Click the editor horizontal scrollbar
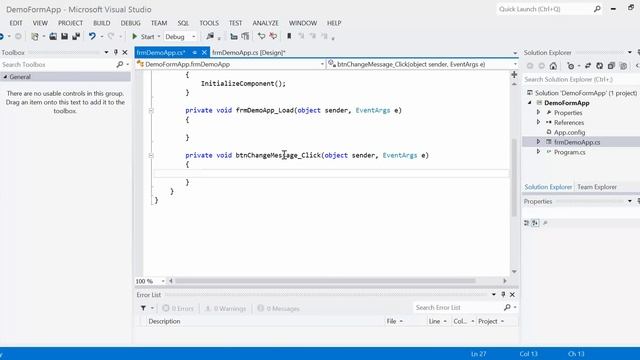Image resolution: width=640 pixels, height=360 pixels. click(325, 281)
